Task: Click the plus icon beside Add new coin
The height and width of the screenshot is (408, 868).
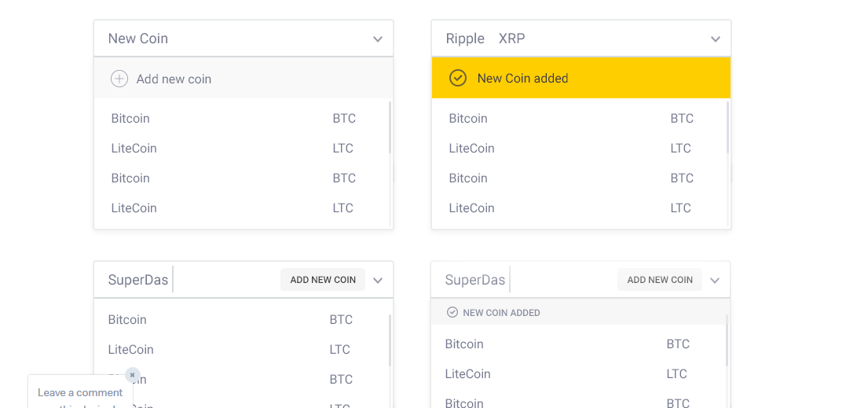Action: [x=119, y=79]
